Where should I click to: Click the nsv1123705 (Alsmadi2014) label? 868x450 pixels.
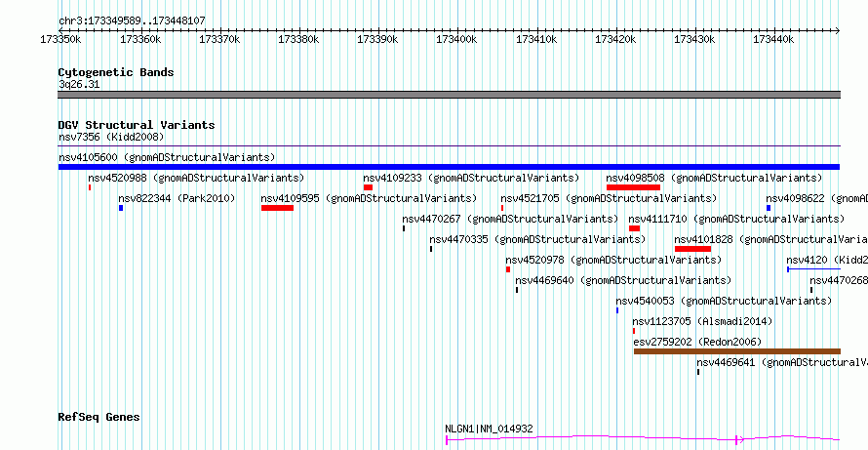(702, 321)
